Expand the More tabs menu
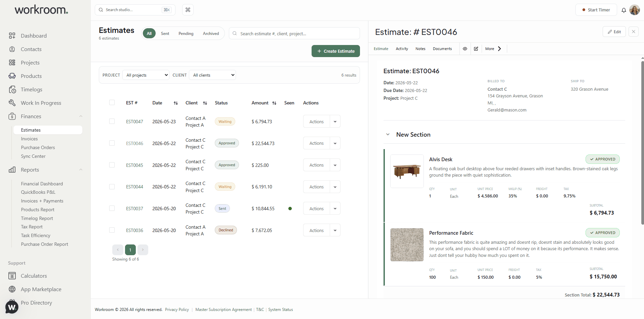Viewport: 644px width, 319px height. [x=493, y=49]
